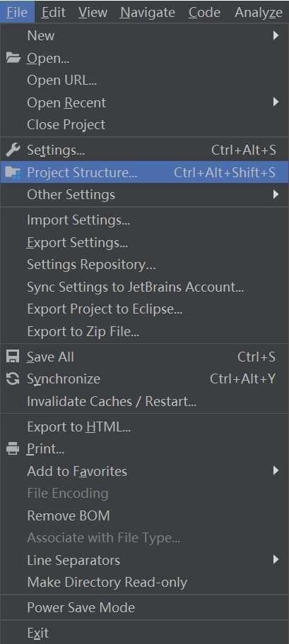
Task: Open the Code menu
Action: (204, 12)
